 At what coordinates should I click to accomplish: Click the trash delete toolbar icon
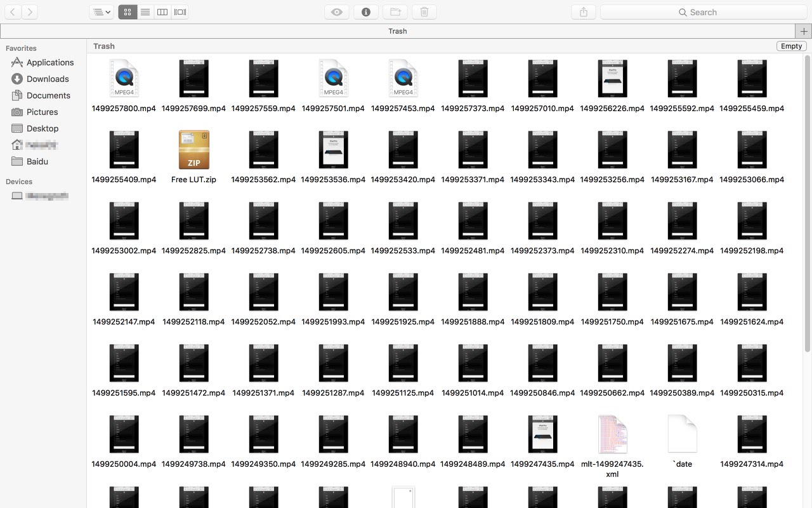tap(424, 12)
